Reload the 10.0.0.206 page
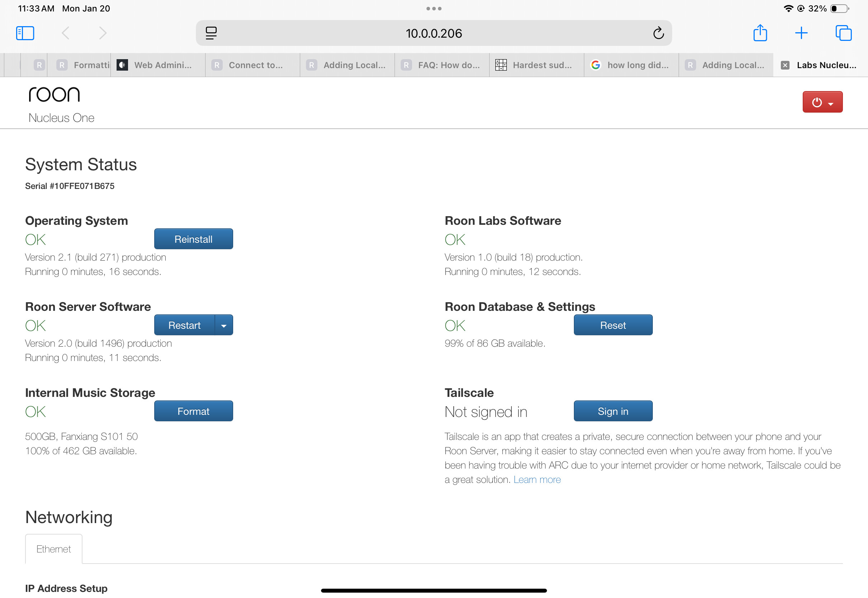The height and width of the screenshot is (598, 868). (659, 33)
